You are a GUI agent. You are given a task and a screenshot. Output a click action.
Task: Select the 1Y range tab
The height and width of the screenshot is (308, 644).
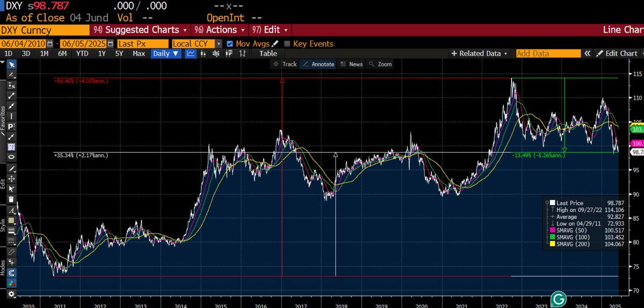pos(102,53)
